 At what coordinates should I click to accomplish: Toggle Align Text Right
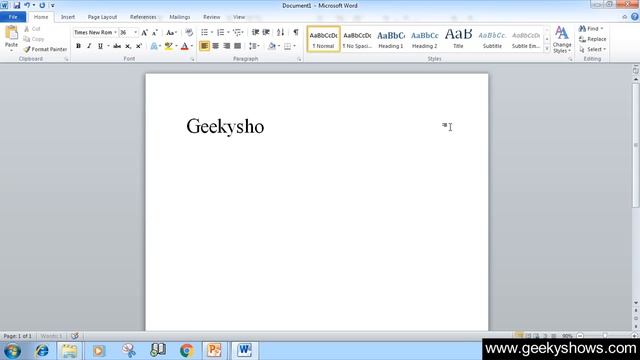pyautogui.click(x=227, y=46)
